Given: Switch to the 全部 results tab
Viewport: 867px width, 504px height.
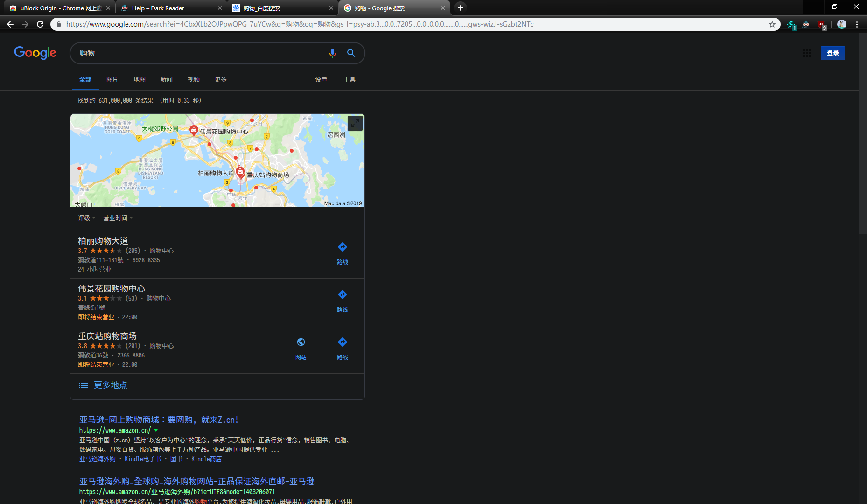Looking at the screenshot, I should point(85,79).
